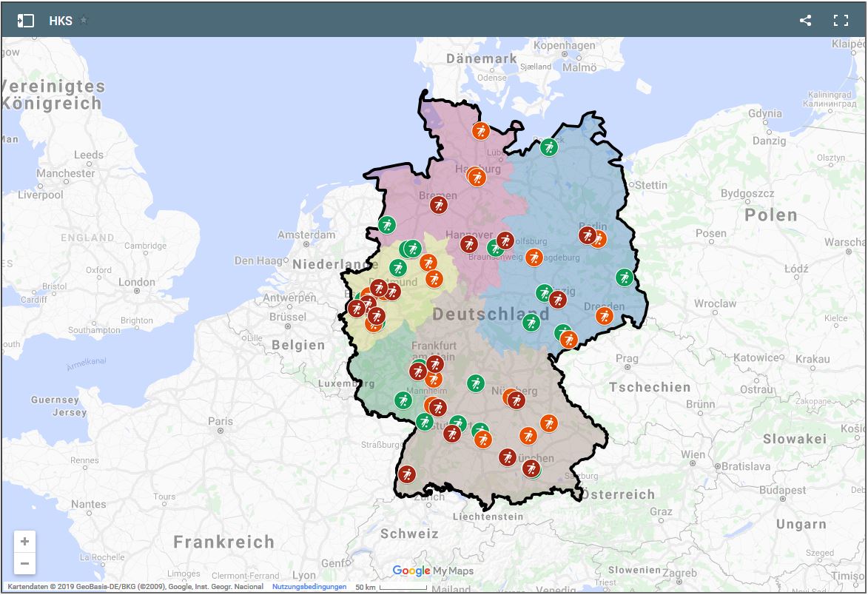This screenshot has height=595, width=868.
Task: Click the Google My Maps logo
Action: [x=433, y=571]
